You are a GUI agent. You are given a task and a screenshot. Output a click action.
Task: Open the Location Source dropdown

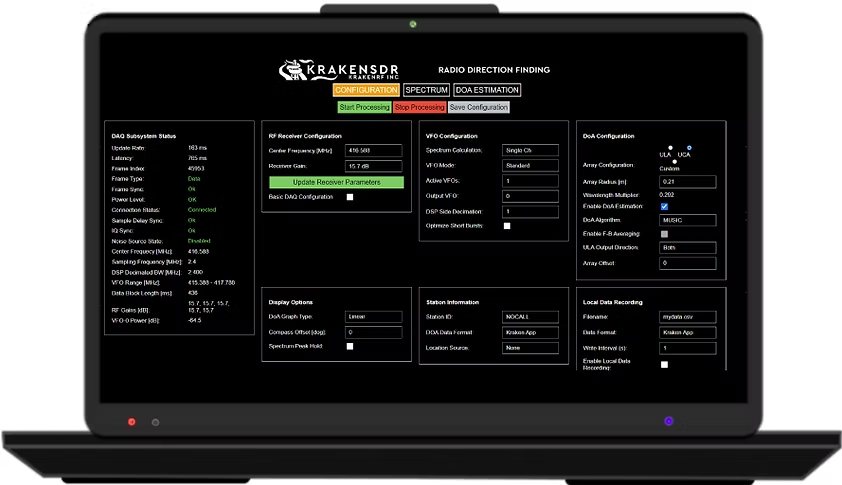pyautogui.click(x=530, y=348)
